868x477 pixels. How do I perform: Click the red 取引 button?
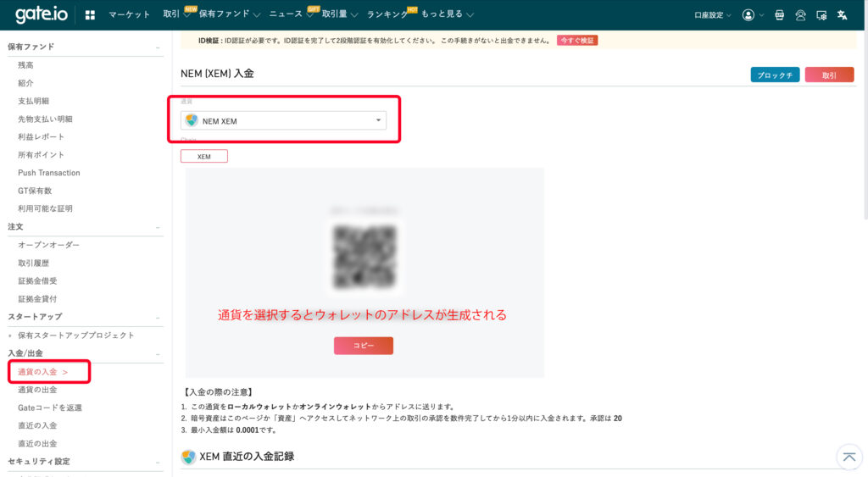pos(829,75)
